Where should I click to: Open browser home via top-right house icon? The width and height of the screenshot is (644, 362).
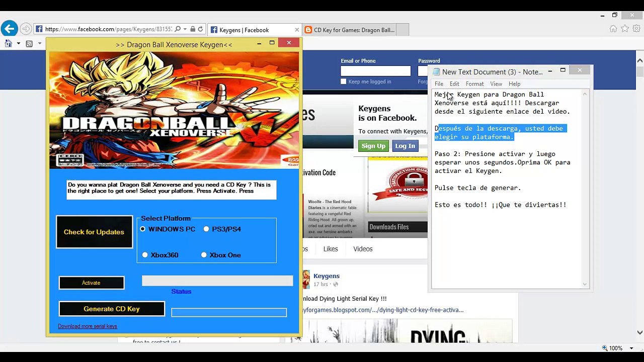[x=613, y=29]
